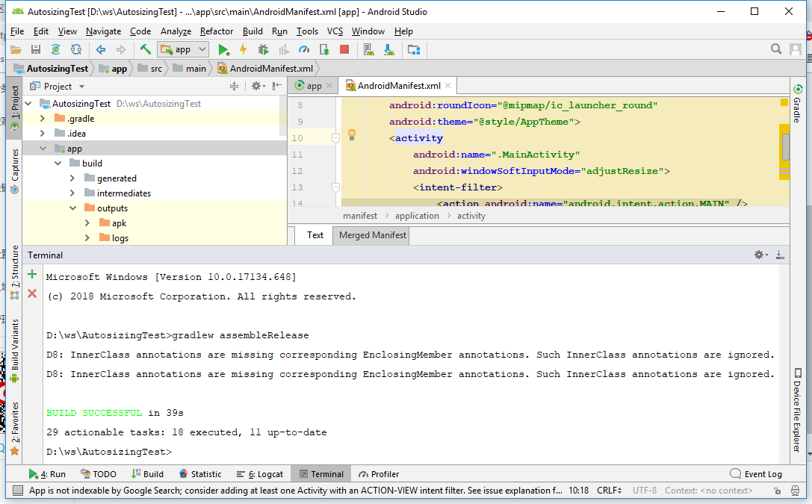Close the terminal session with the red X
812x504 pixels.
click(32, 293)
